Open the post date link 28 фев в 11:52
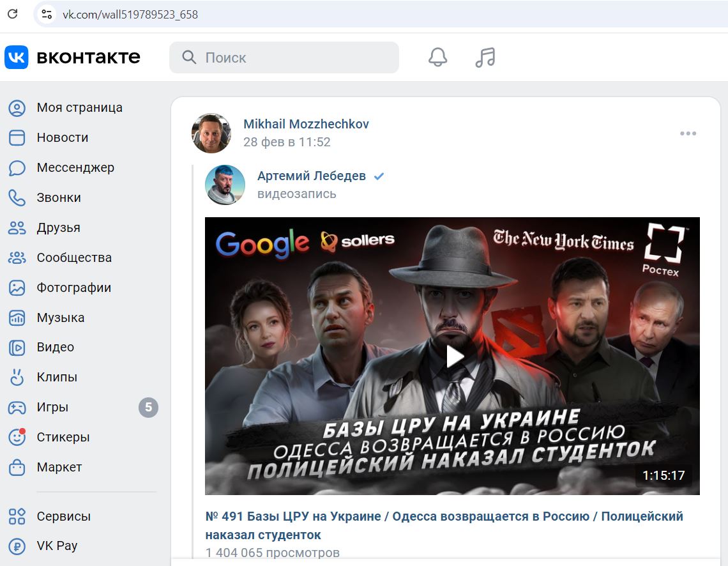 287,142
